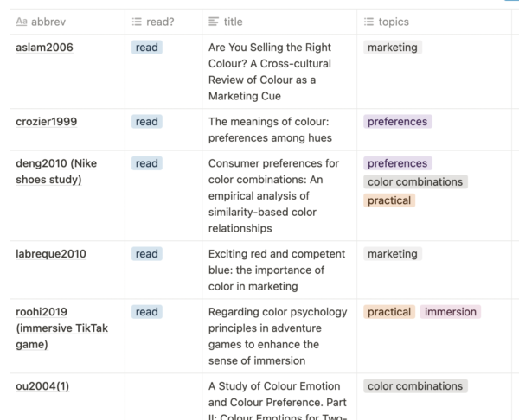Viewport: 519px width, 420px height.
Task: Click the read tag for roohi2019
Action: [147, 312]
